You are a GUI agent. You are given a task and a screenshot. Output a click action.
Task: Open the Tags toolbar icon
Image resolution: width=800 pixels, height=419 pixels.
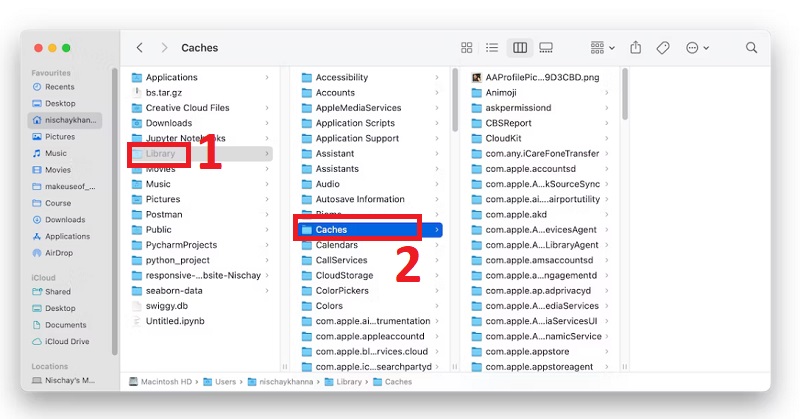662,48
